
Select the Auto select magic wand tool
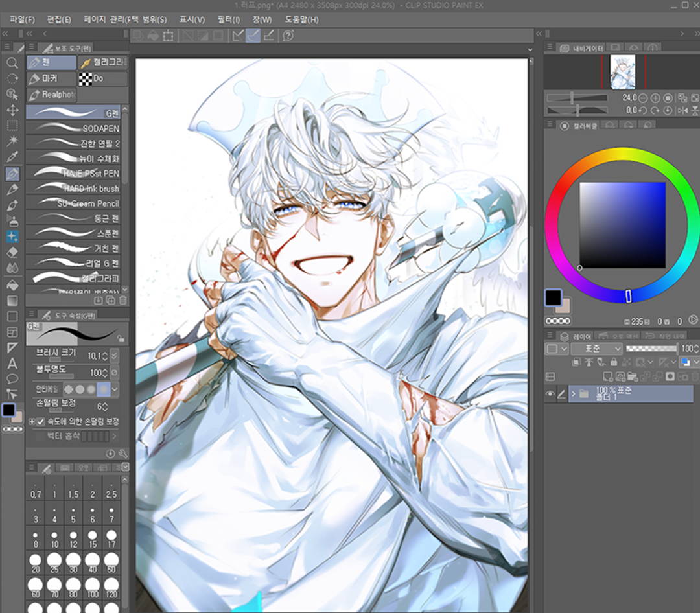point(12,141)
